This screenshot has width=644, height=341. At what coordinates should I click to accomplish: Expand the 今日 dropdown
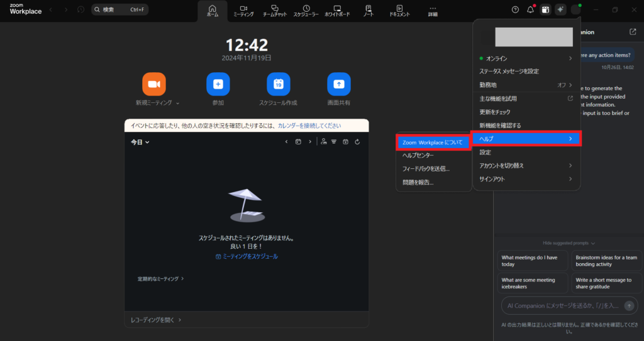tap(140, 143)
